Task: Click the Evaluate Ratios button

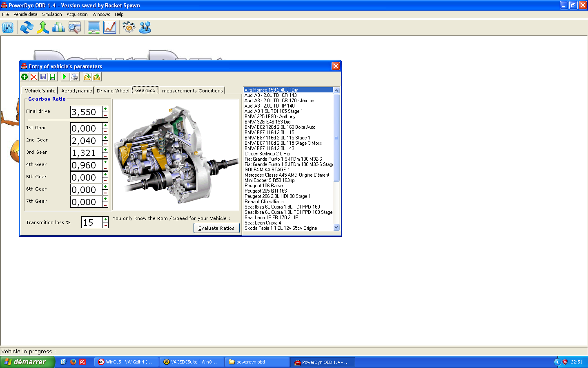Action: 216,228
